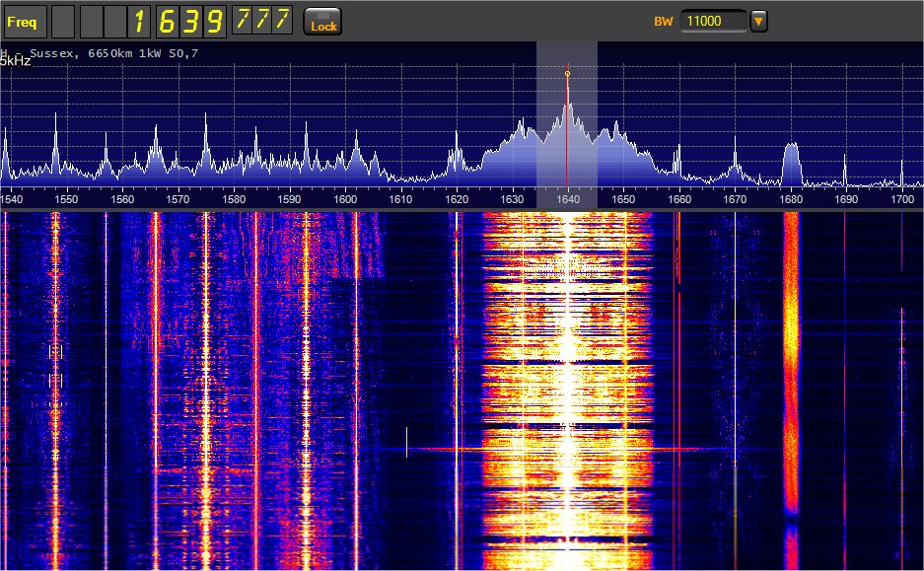This screenshot has height=571, width=924.
Task: Select the large "3" frequency digit
Action: tap(190, 21)
